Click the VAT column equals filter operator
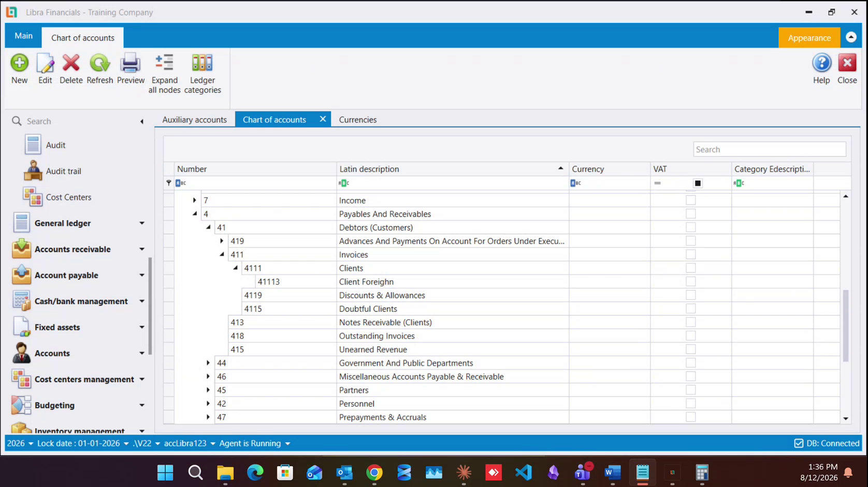The width and height of the screenshot is (868, 487). click(657, 183)
